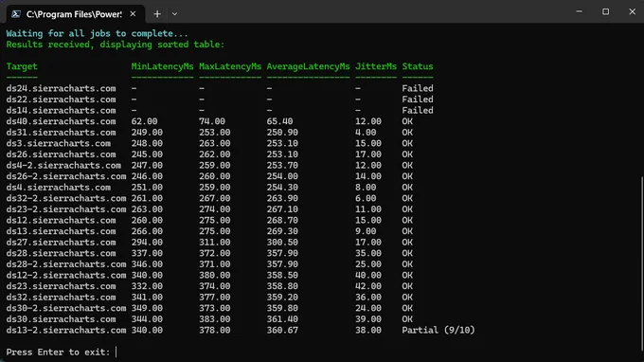Image resolution: width=644 pixels, height=362 pixels.
Task: Click ds3.sierracharts.com target
Action: [59, 143]
